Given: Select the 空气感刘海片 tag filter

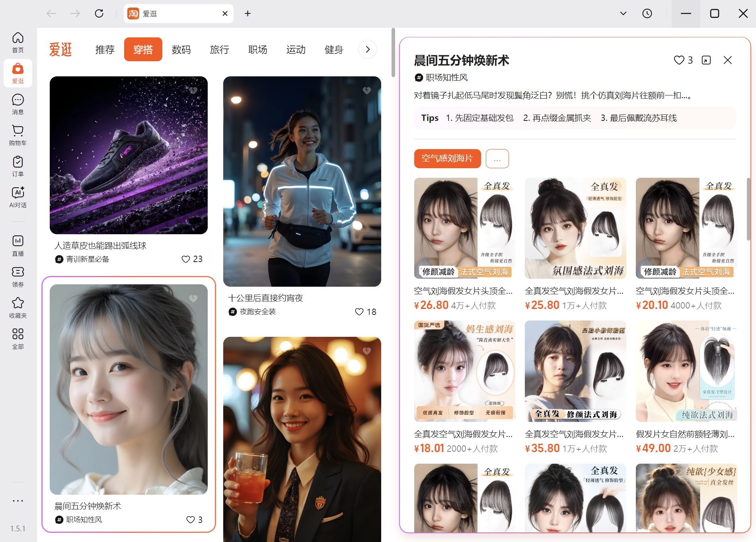Looking at the screenshot, I should coord(447,158).
